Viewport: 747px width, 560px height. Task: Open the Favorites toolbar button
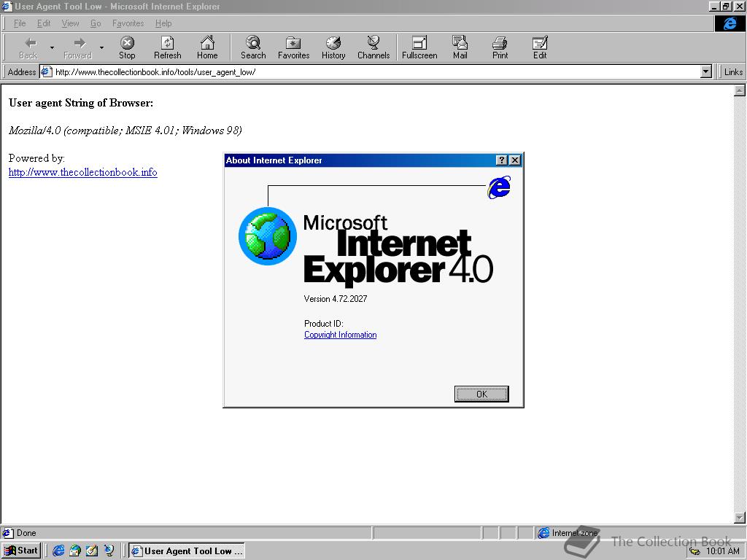tap(293, 47)
